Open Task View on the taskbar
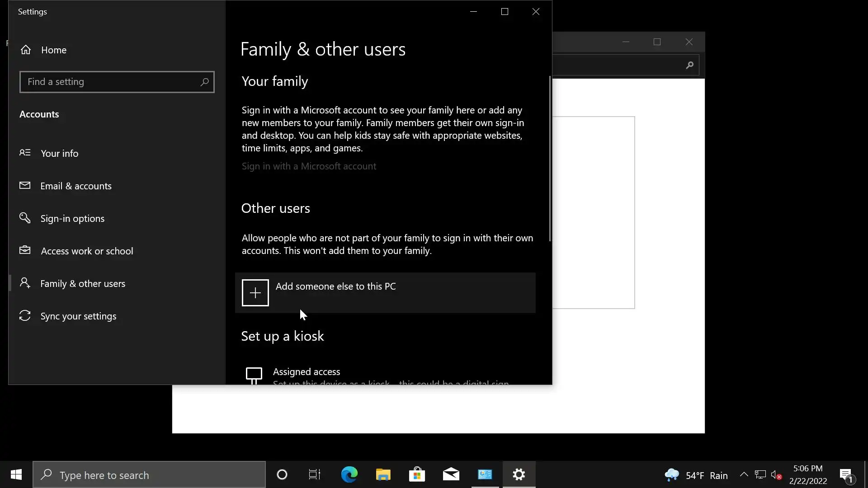 [315, 474]
